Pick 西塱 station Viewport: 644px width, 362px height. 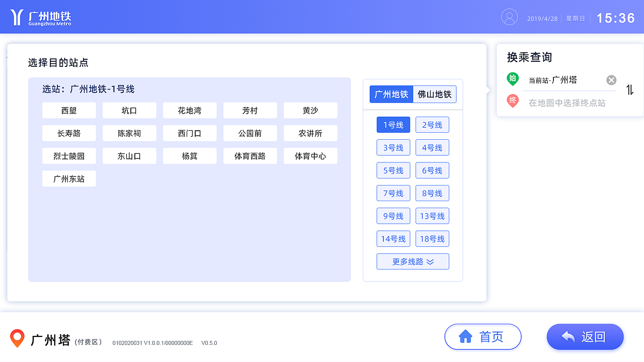click(69, 111)
